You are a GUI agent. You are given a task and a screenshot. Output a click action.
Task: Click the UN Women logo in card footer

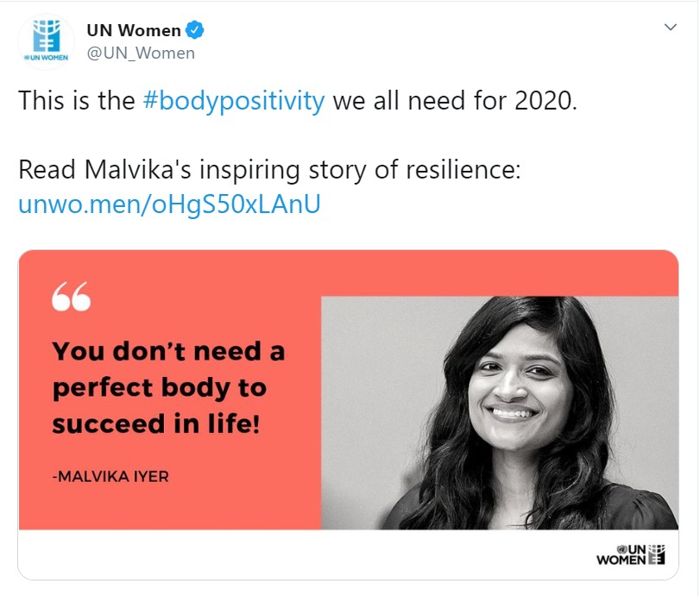(x=631, y=555)
